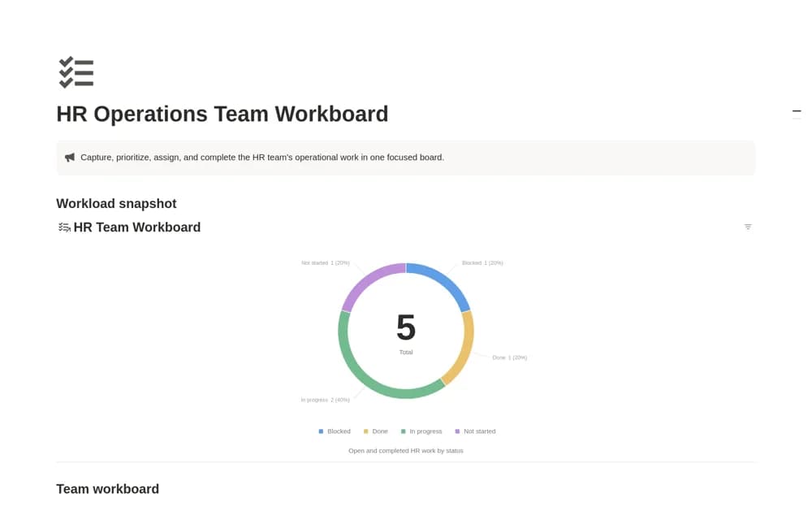
Task: Click the HR Team Workboard database icon
Action: click(x=64, y=227)
